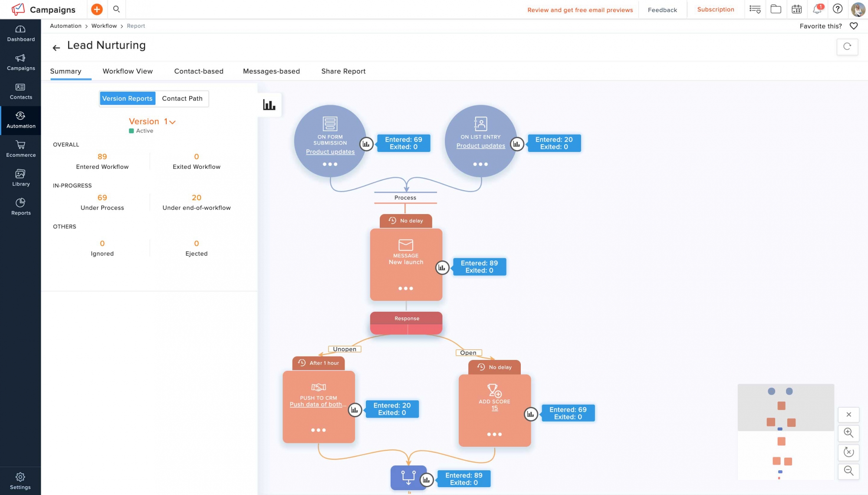Switch to the Workflow View tab

tap(128, 72)
